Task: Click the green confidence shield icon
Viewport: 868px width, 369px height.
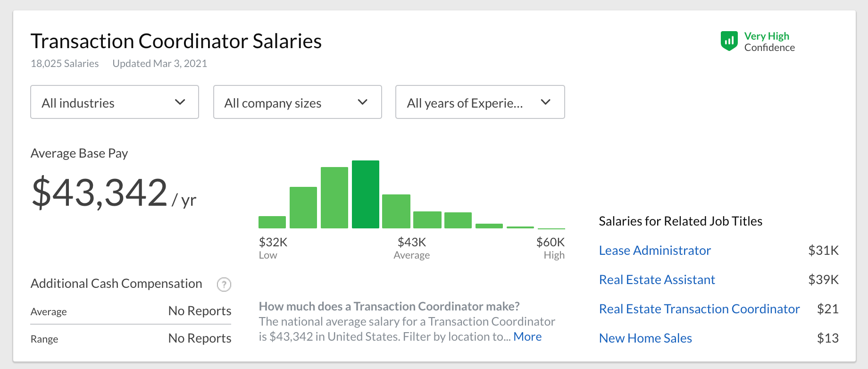Action: (729, 41)
